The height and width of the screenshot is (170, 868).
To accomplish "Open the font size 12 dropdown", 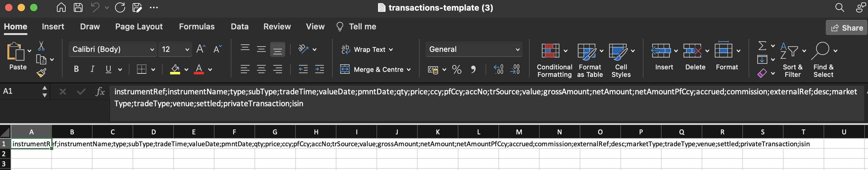I will (175, 49).
